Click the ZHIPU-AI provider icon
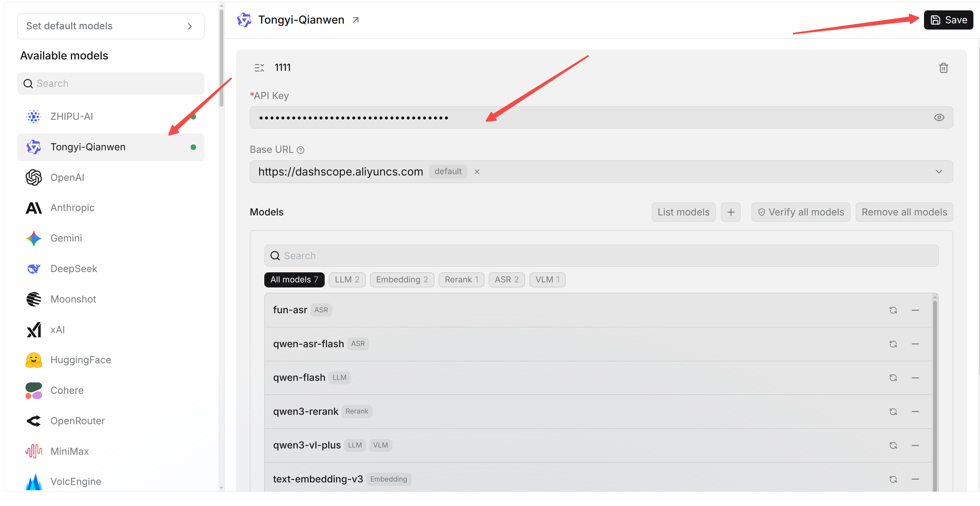This screenshot has width=980, height=506. pyautogui.click(x=33, y=116)
